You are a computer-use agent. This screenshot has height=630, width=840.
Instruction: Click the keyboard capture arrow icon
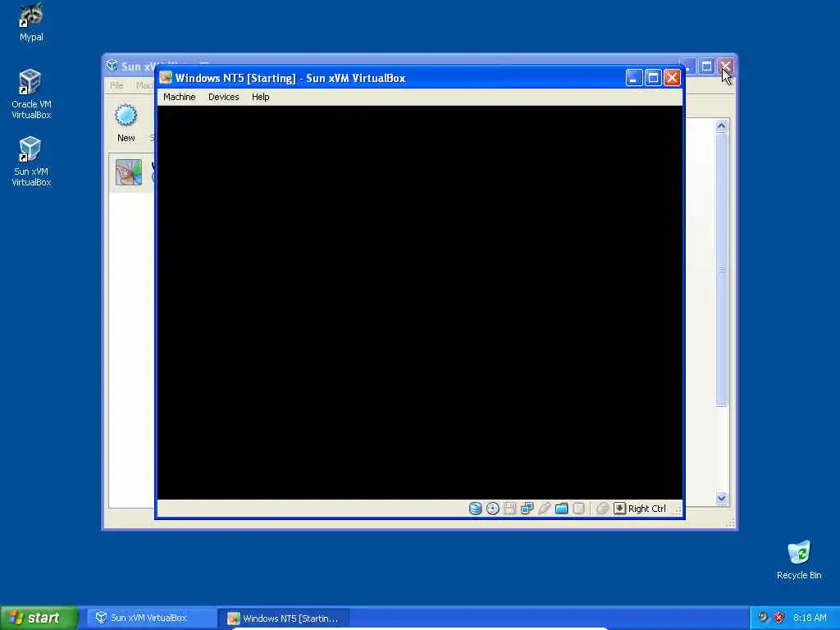(619, 509)
